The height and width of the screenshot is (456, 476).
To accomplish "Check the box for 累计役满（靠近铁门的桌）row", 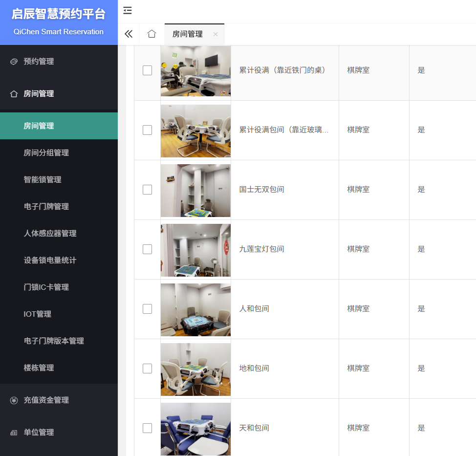I will click(147, 70).
